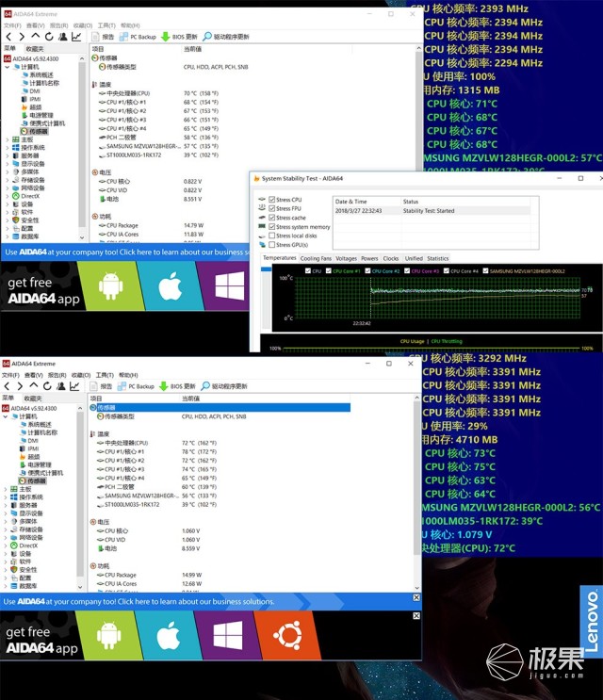Click the tree scrollbar in lower AIDA64 window
This screenshot has height=700, width=603.
click(80, 496)
